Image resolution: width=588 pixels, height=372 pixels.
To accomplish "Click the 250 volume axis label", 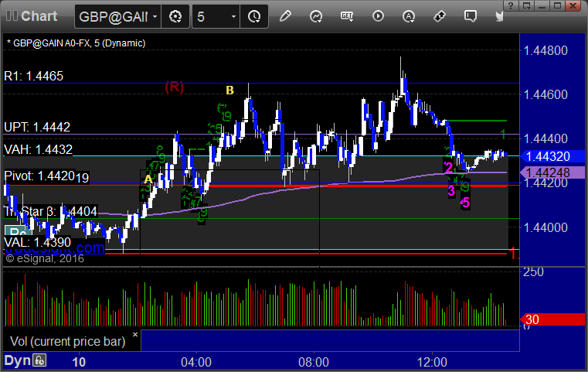I will click(533, 271).
